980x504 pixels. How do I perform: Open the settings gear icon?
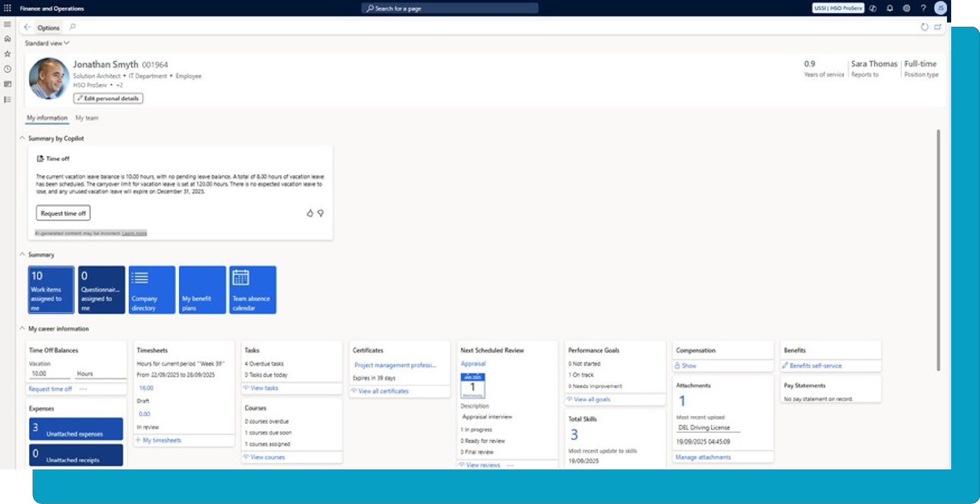(x=907, y=8)
